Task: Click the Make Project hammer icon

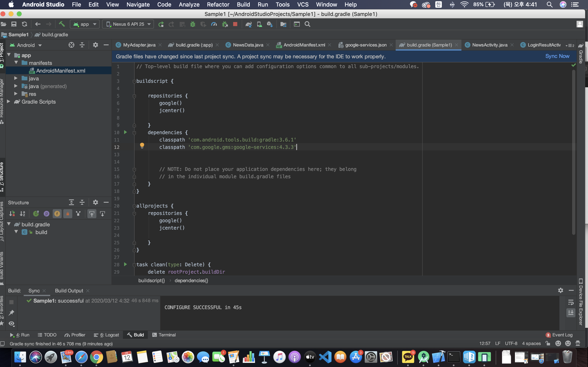Action: point(62,24)
